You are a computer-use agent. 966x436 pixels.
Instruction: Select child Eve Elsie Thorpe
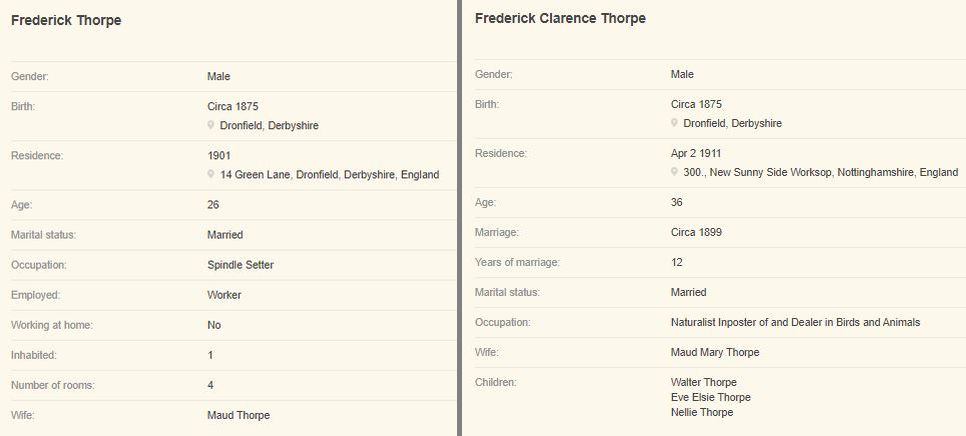710,397
